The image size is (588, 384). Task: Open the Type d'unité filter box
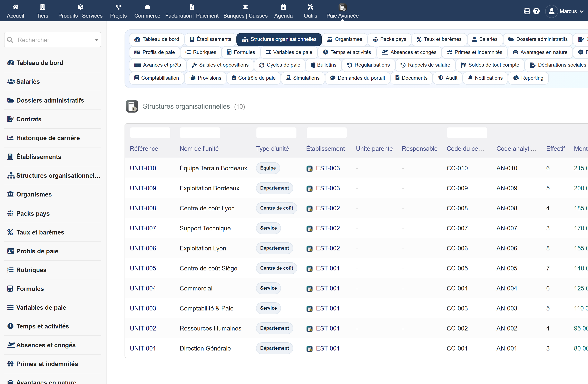tap(276, 133)
